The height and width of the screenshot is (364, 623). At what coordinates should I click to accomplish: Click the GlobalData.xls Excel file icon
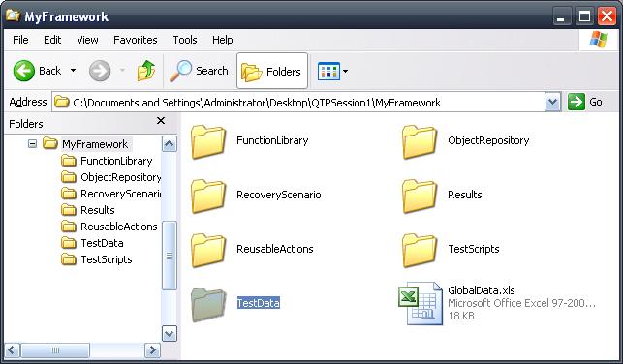tap(421, 304)
